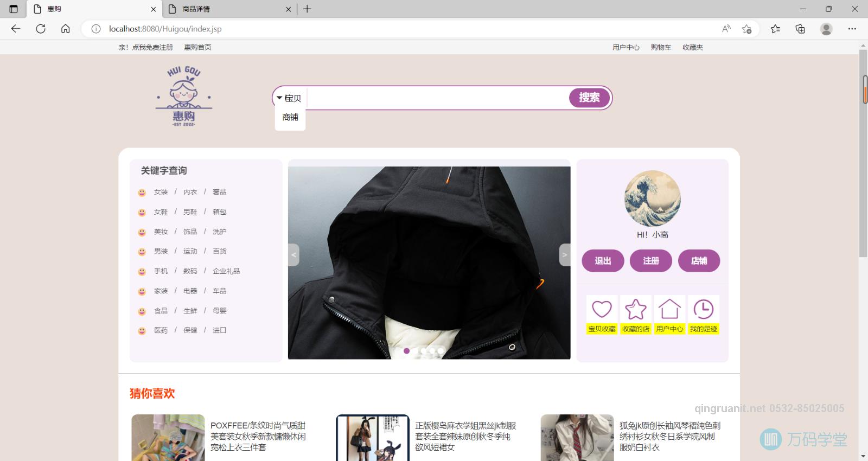Select keyword 进口
This screenshot has height=461, width=868.
pyautogui.click(x=219, y=330)
